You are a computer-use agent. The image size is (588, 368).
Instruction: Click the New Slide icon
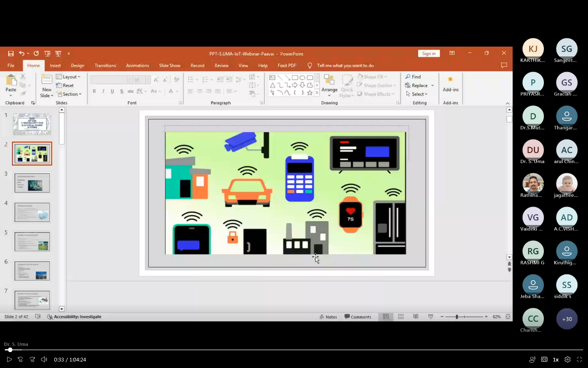point(47,81)
